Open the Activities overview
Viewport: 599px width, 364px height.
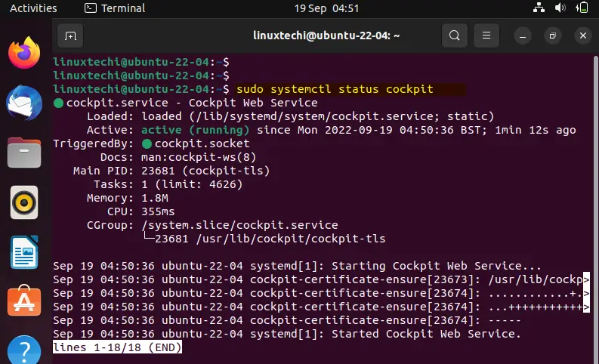(33, 8)
